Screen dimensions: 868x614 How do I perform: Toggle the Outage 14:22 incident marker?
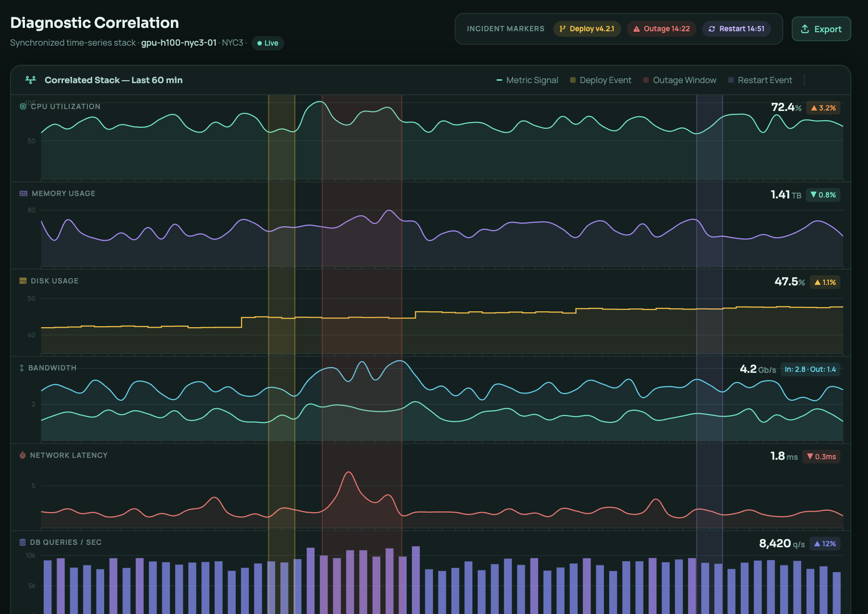(661, 29)
